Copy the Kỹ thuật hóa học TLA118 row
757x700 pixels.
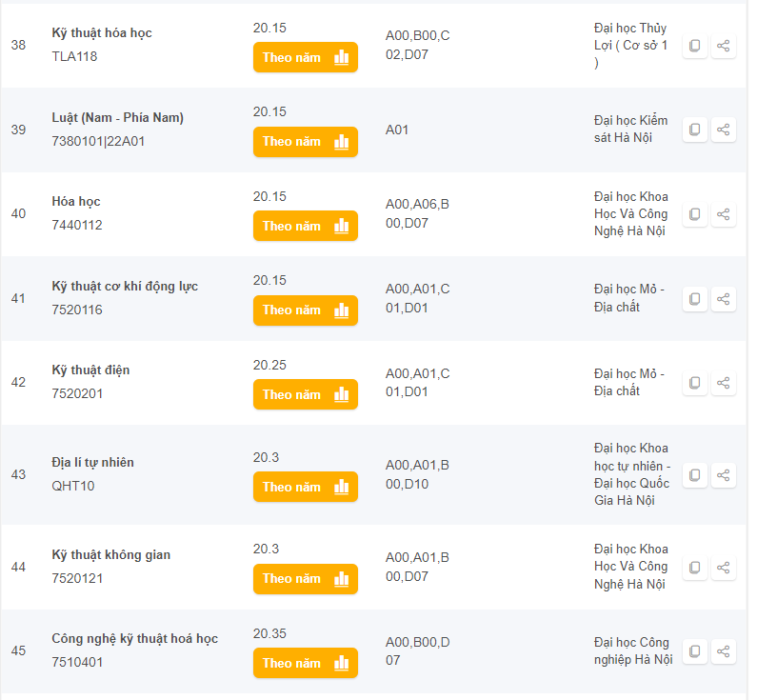tap(695, 46)
